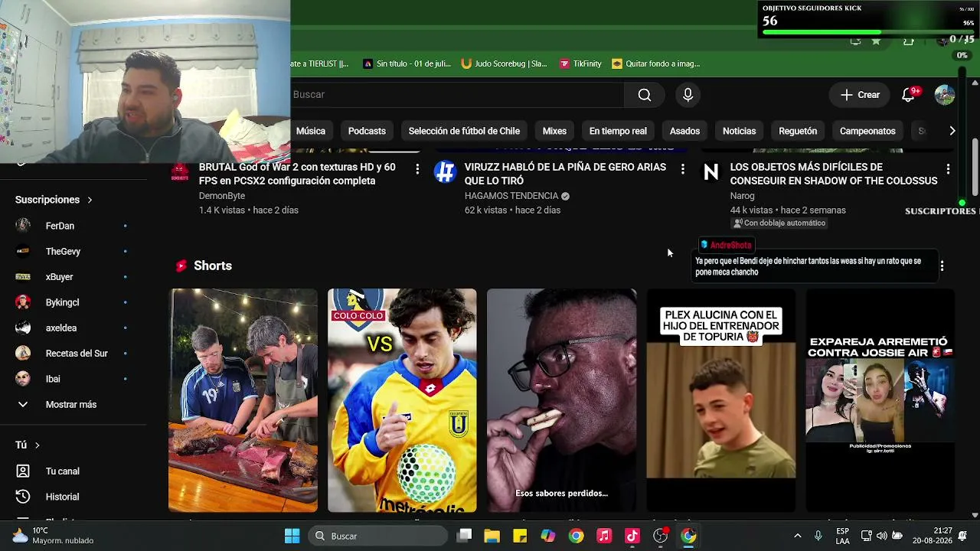Open Copilot from the taskbar
Image resolution: width=980 pixels, height=551 pixels.
548,536
